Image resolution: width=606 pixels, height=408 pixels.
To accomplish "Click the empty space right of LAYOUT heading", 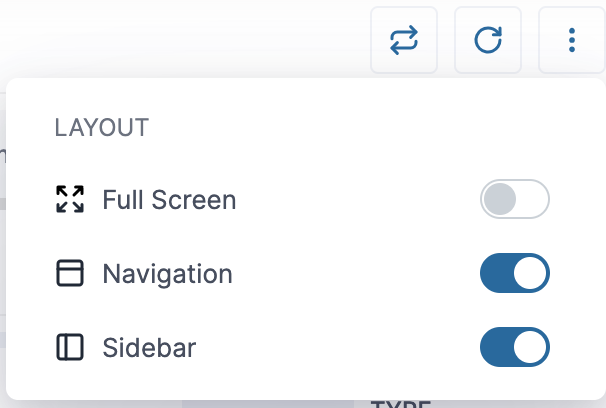I will point(350,127).
